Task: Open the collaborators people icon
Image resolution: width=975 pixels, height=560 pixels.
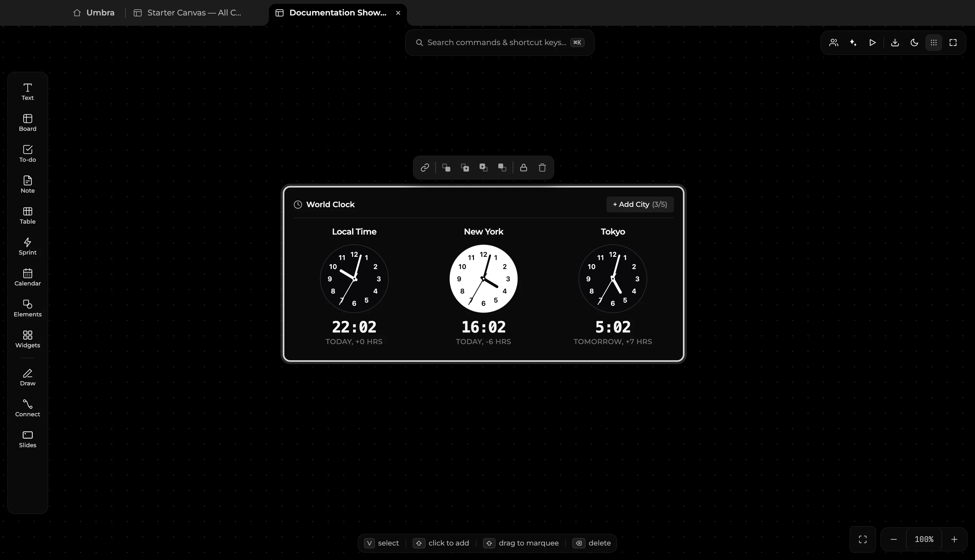Action: click(833, 42)
